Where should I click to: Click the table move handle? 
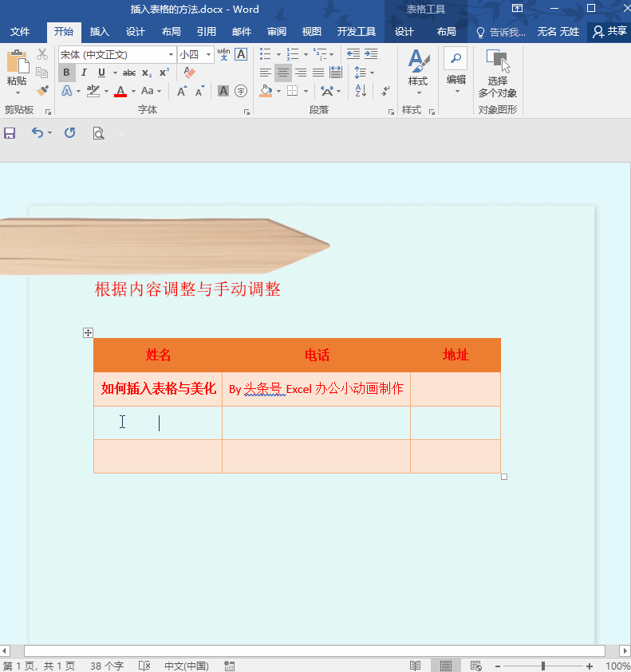tap(88, 333)
